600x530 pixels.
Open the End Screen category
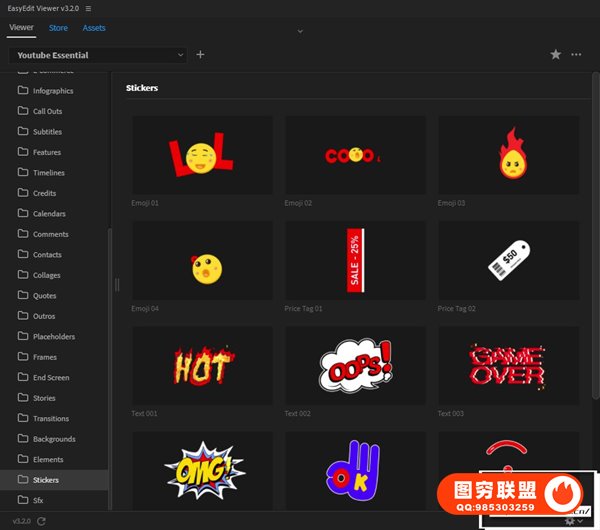tap(51, 377)
